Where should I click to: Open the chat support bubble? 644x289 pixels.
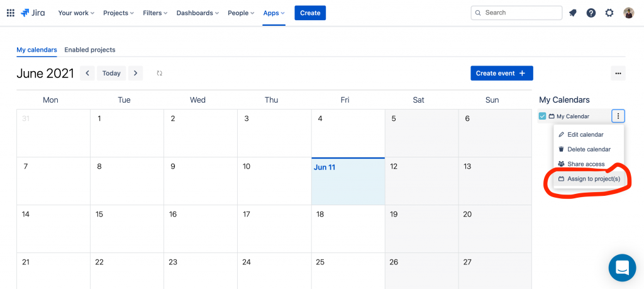click(x=622, y=268)
